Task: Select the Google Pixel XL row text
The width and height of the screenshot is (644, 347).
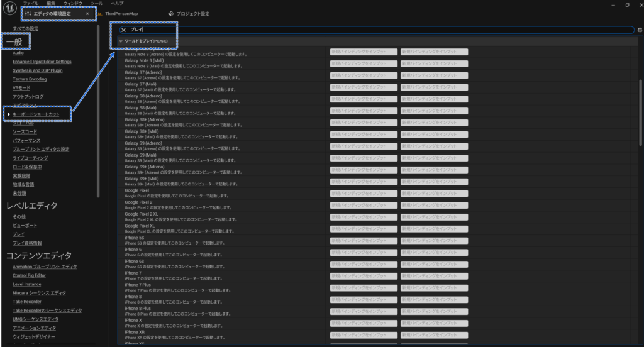Action: point(140,226)
